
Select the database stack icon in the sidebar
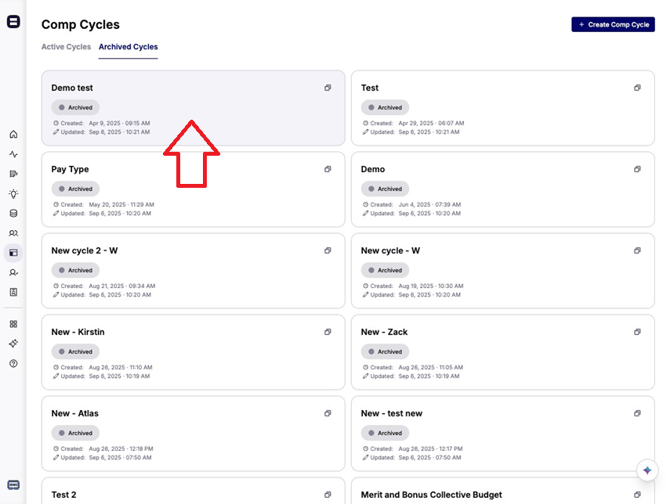point(13,213)
